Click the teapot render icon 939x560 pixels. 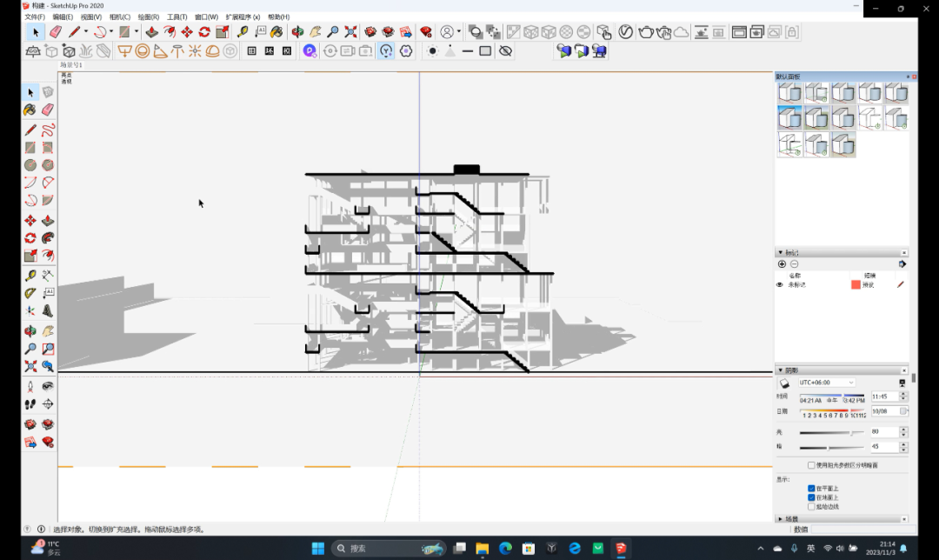(x=645, y=32)
